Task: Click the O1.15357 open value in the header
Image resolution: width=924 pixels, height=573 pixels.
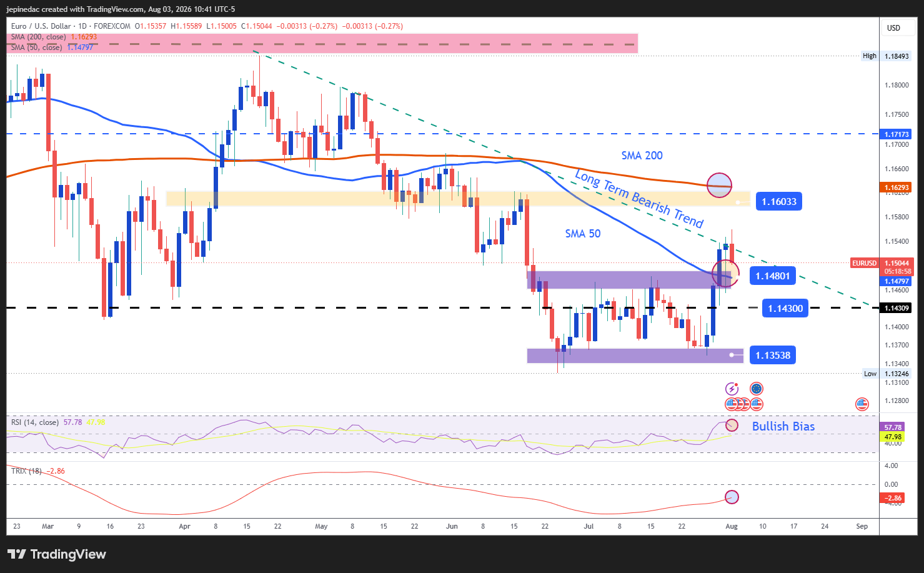Action: click(149, 26)
